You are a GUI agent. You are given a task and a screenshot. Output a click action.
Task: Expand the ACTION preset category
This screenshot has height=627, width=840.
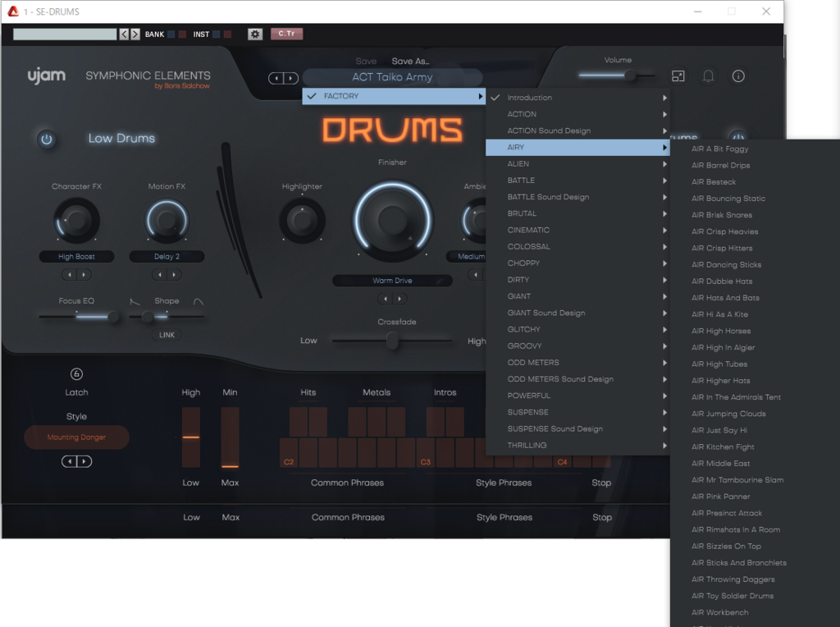coord(577,114)
